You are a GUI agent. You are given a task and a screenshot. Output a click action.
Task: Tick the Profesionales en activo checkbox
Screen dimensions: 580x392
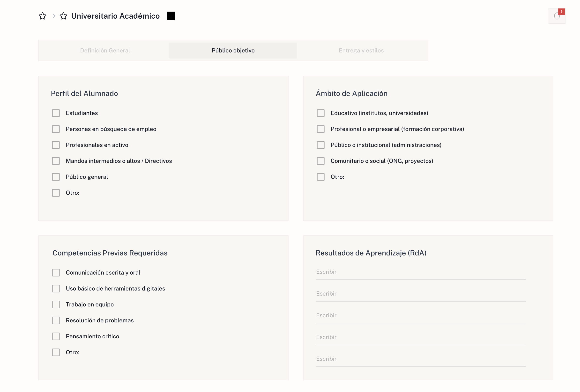pos(56,145)
